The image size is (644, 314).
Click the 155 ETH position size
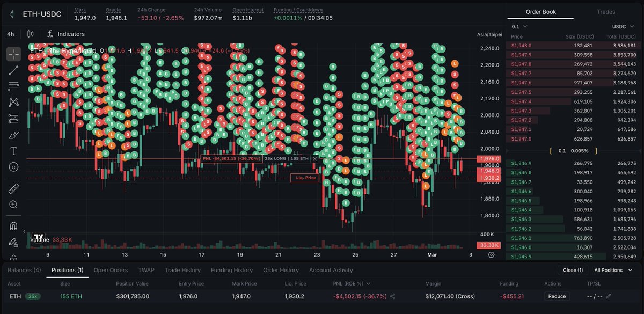[x=70, y=296]
